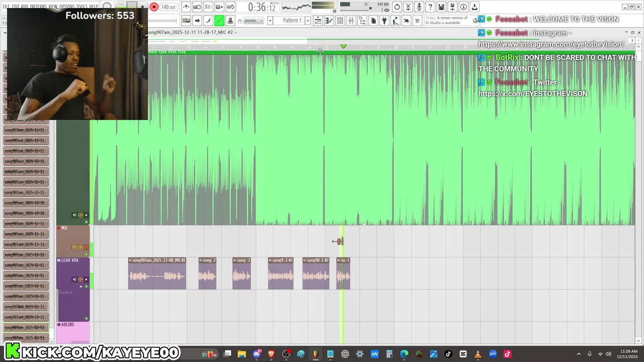Click the red Record button
The image size is (644, 362).
pyautogui.click(x=154, y=7)
